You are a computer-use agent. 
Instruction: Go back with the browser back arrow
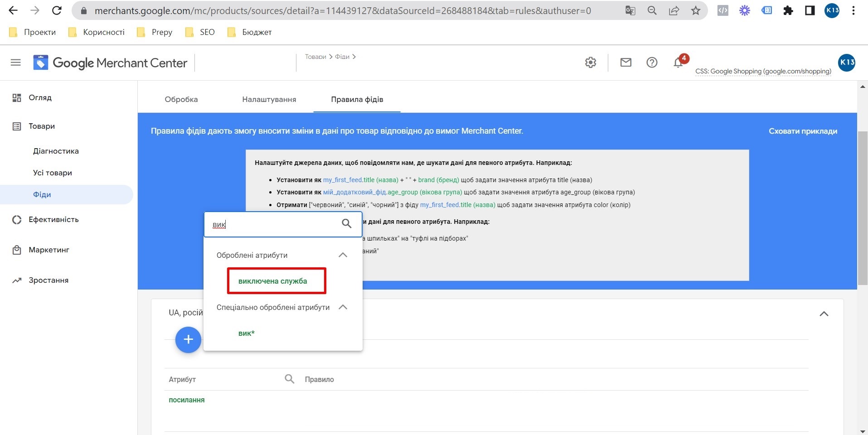point(13,10)
